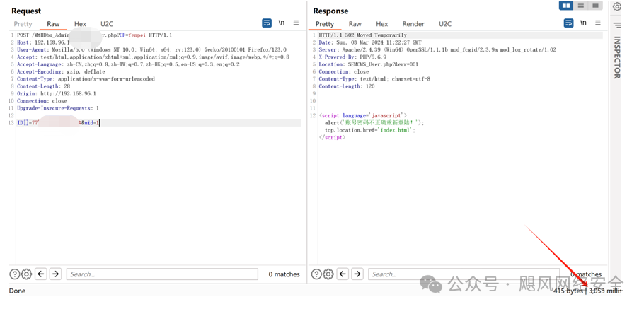Click 'X-Powered-By: PHP/5.6.9' header

coord(352,57)
